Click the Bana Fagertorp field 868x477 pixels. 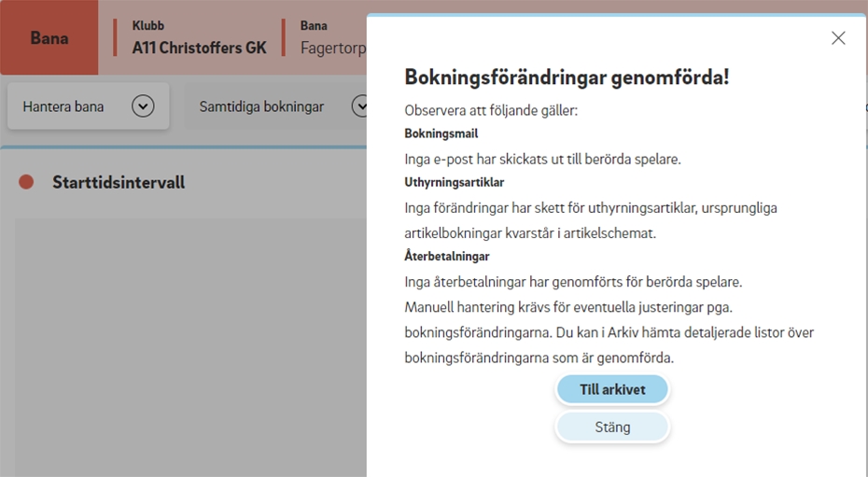332,37
